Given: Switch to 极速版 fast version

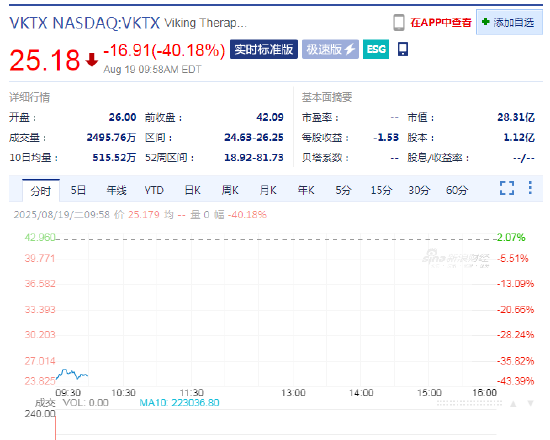Looking at the screenshot, I should click(x=330, y=49).
